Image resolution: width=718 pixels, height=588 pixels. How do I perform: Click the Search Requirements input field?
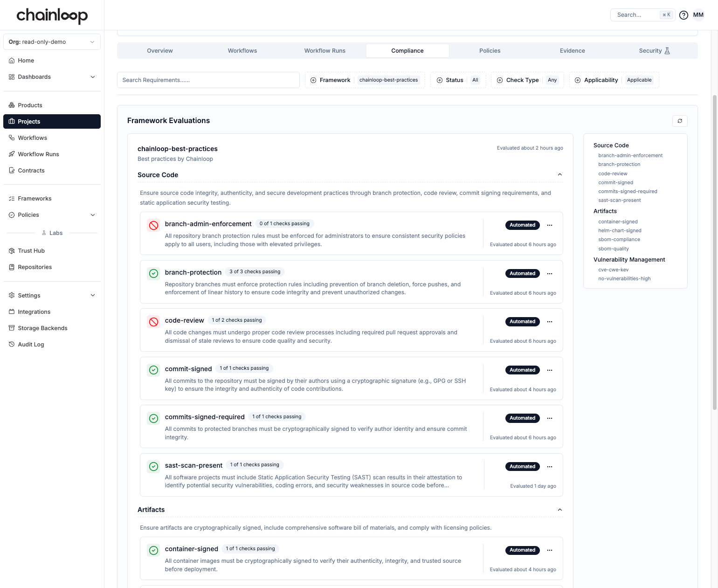208,80
